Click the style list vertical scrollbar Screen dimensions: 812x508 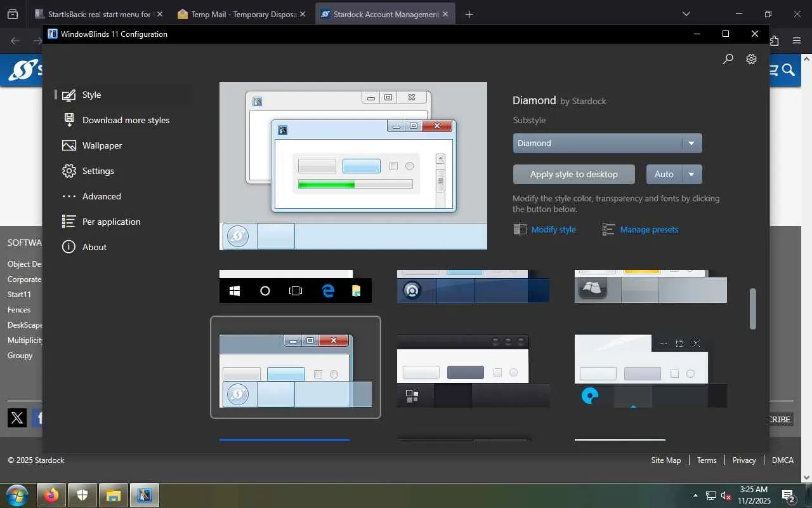[752, 309]
